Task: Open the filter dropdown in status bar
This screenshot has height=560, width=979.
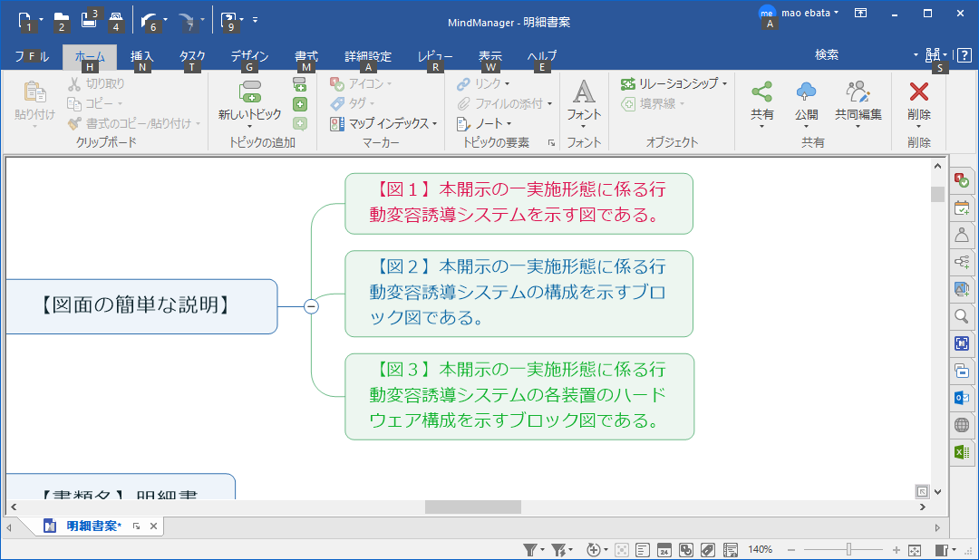Action: click(542, 550)
